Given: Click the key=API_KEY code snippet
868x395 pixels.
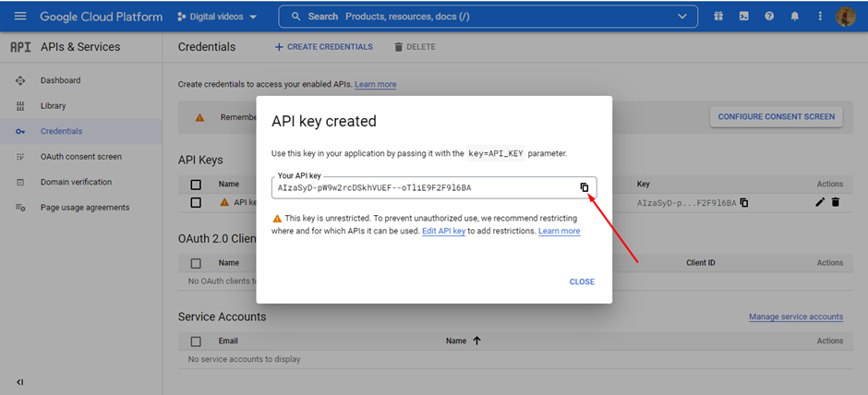Looking at the screenshot, I should (496, 153).
